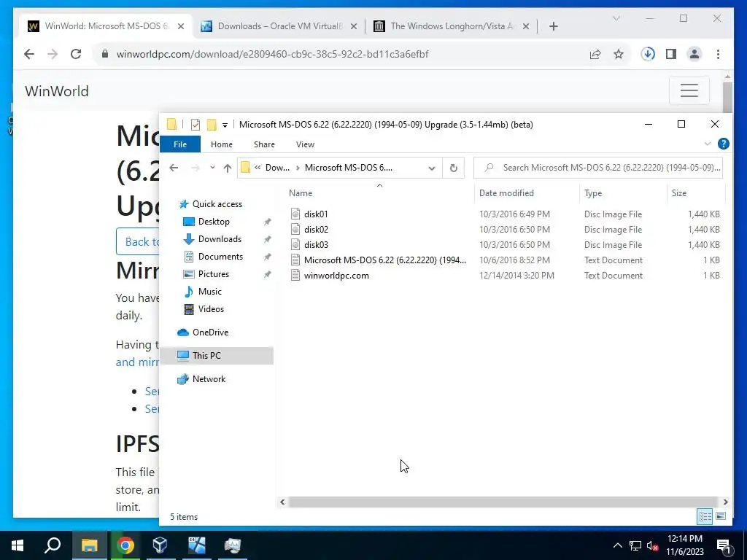Select the disk02 disc image icon
The image size is (747, 560).
295,230
